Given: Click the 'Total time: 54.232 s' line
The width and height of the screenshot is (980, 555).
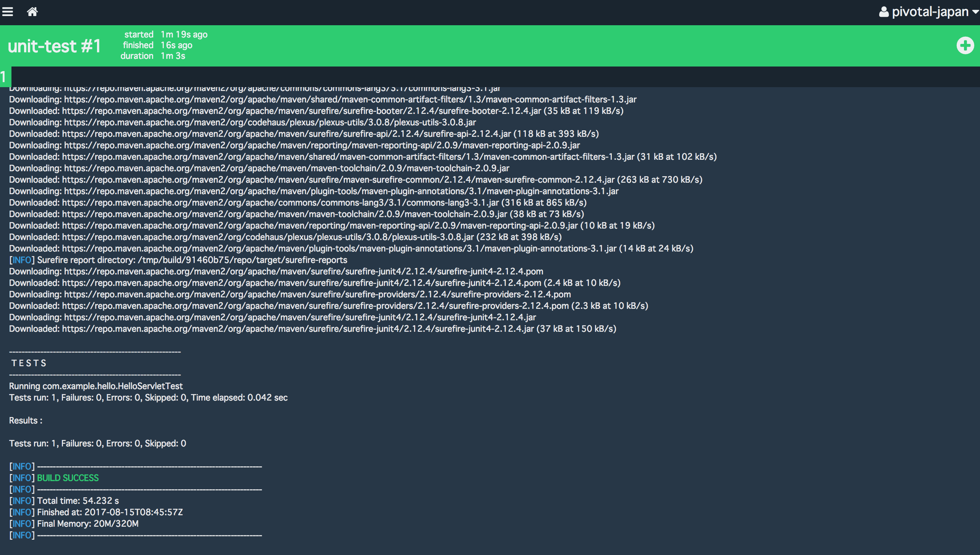Looking at the screenshot, I should click(78, 501).
